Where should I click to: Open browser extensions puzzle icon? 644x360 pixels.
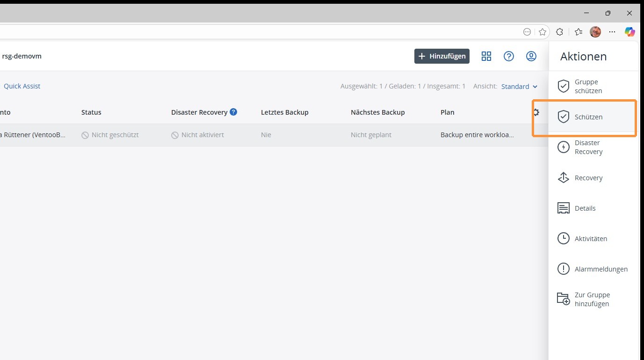pos(559,32)
